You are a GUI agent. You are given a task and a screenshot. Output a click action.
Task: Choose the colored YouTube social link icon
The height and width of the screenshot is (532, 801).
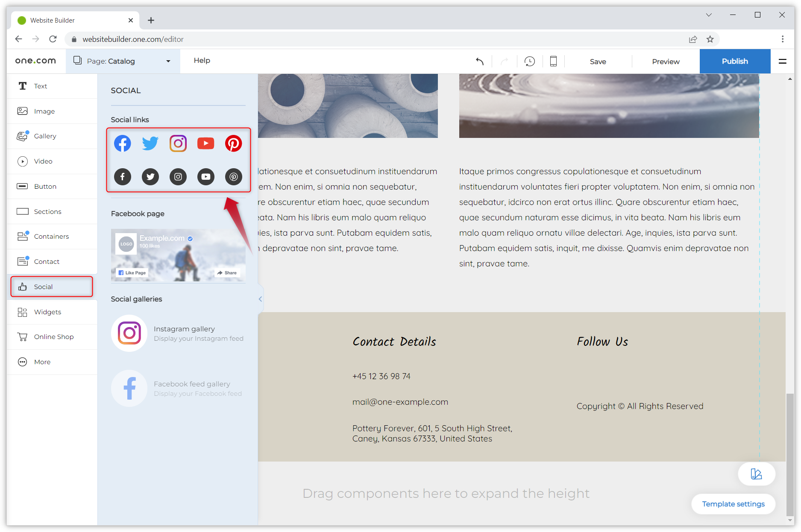click(x=206, y=143)
